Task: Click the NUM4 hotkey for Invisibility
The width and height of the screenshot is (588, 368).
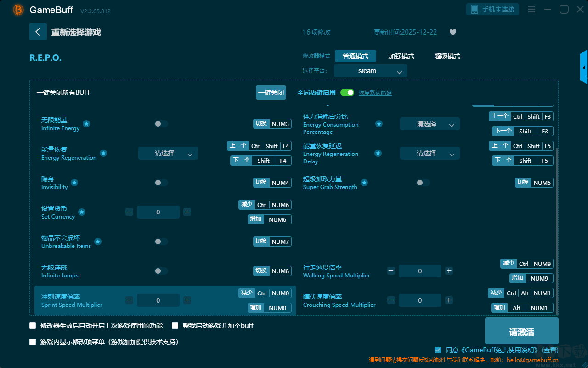Action: pos(272,183)
